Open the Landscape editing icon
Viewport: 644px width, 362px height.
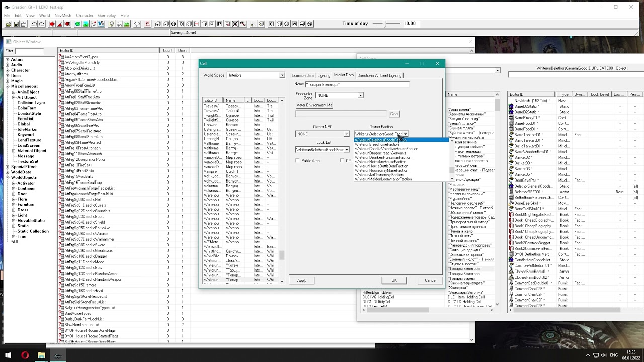click(86, 24)
